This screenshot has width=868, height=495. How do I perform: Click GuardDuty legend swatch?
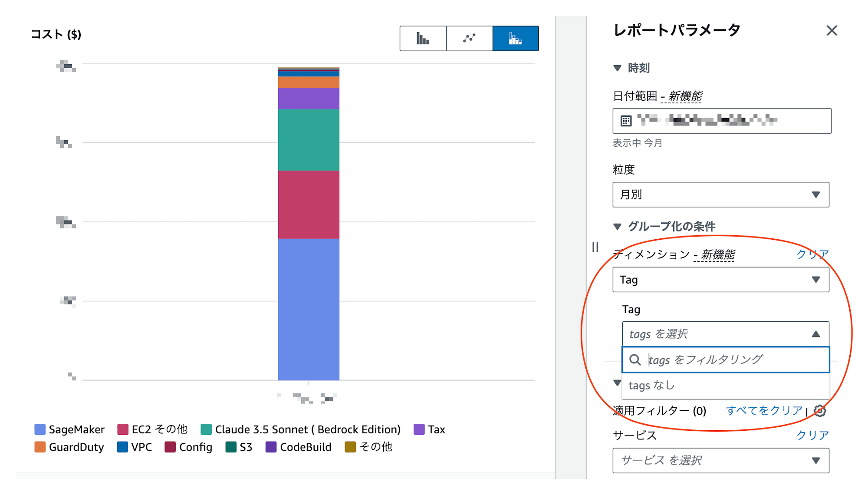coord(40,447)
